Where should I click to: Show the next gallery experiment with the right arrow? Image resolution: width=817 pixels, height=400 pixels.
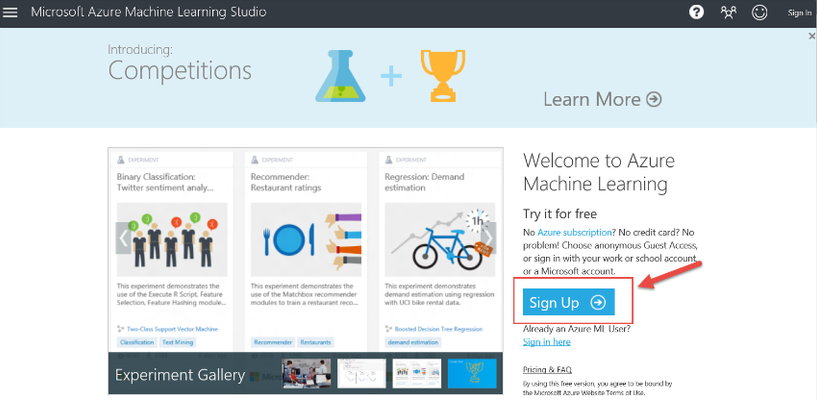click(489, 238)
